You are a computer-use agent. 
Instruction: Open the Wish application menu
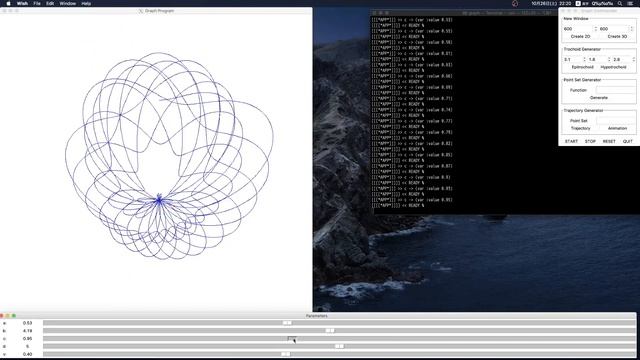click(x=22, y=3)
